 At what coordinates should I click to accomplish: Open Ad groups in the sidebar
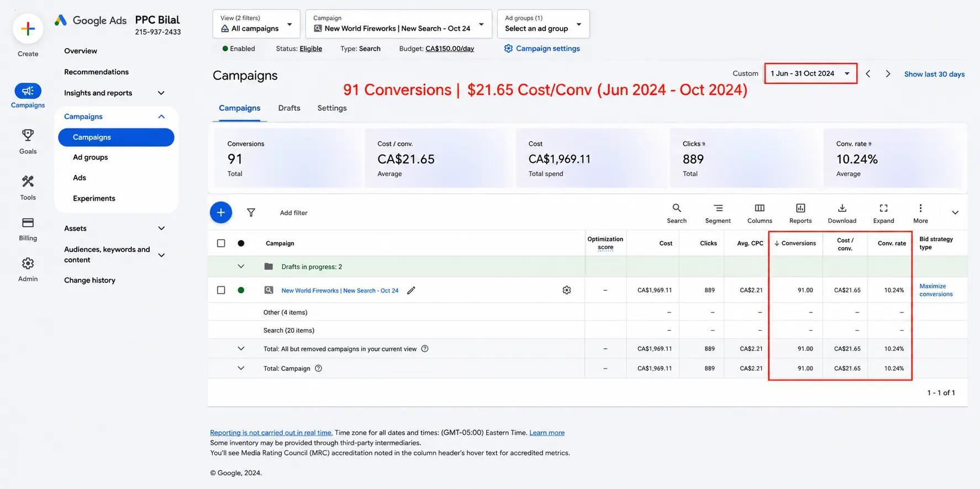pyautogui.click(x=91, y=157)
